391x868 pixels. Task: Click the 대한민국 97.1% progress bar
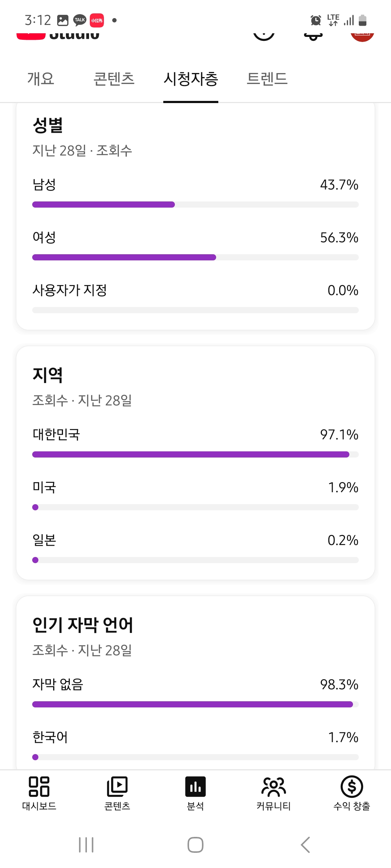point(195,455)
